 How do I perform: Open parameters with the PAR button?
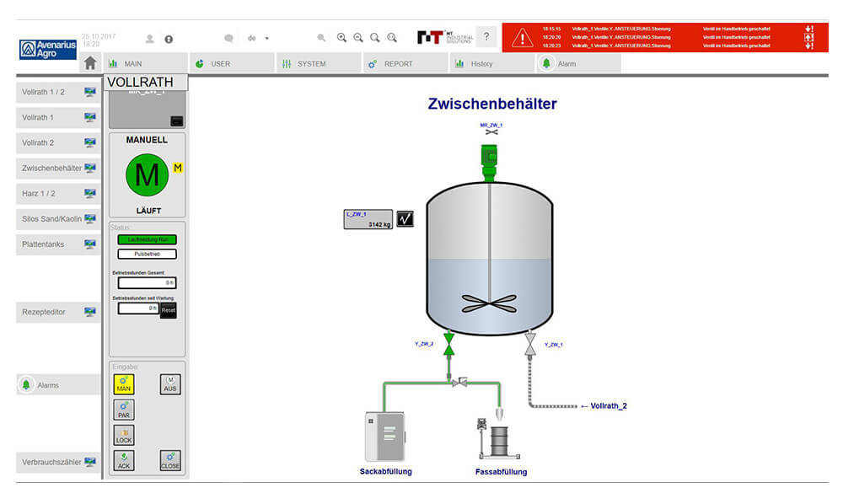pos(124,410)
